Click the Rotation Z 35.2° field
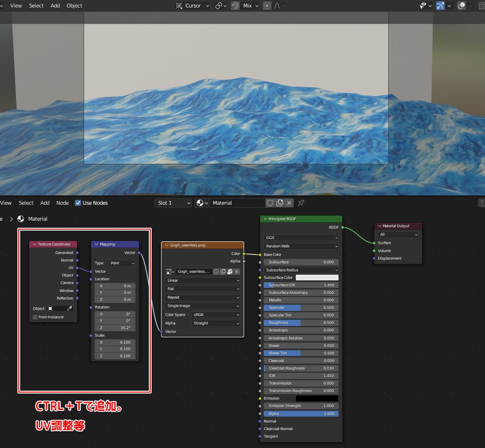Viewport: 485px width, 448px height. coord(115,328)
